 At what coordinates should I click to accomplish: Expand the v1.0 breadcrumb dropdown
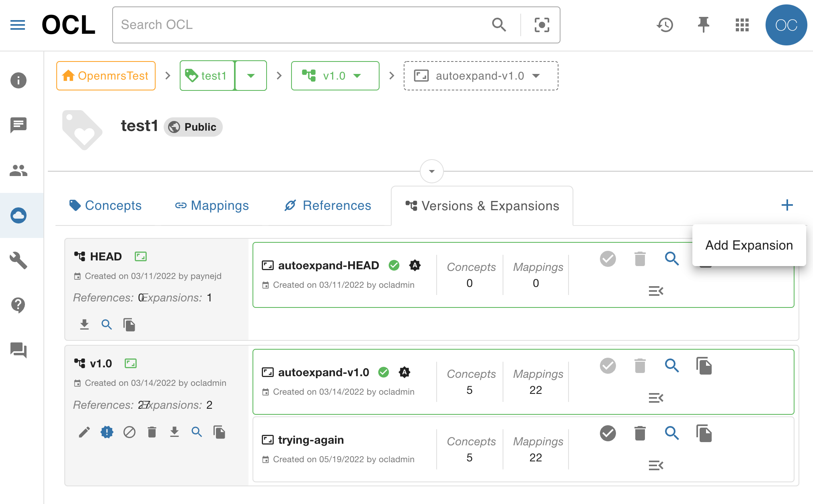point(357,76)
